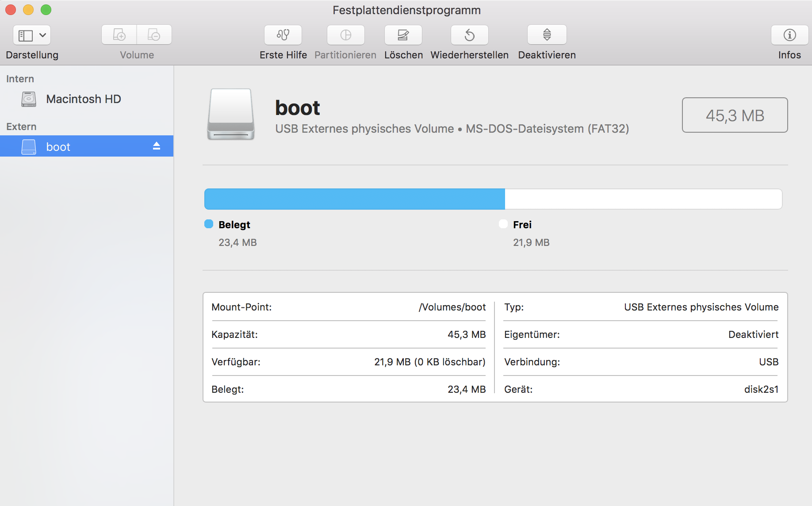The height and width of the screenshot is (506, 812).
Task: Click the white free-space bar segment
Action: pos(643,199)
